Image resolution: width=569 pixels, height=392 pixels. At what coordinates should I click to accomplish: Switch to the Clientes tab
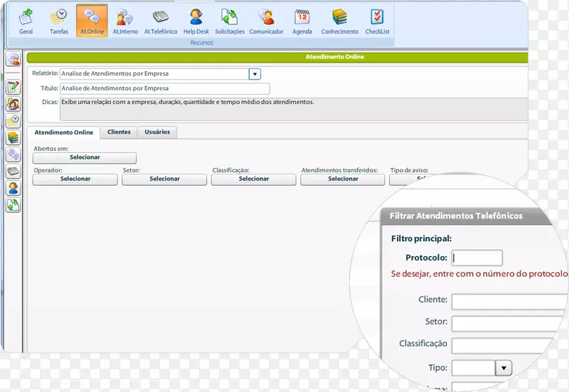119,132
